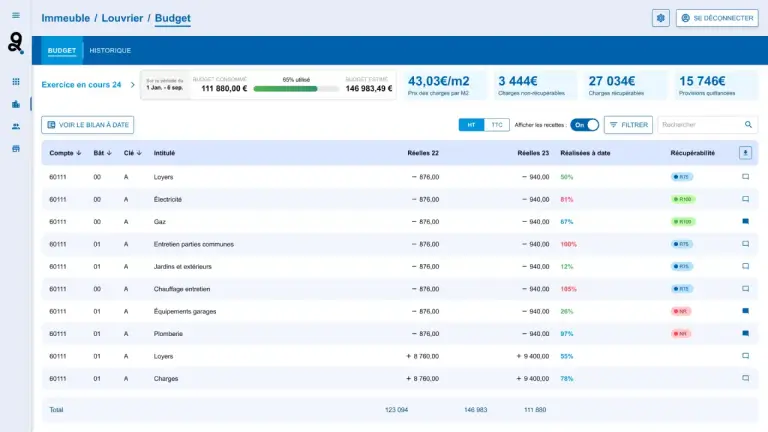Click the 3 444€ non-récupérables card
The height and width of the screenshot is (432, 768).
coord(535,85)
